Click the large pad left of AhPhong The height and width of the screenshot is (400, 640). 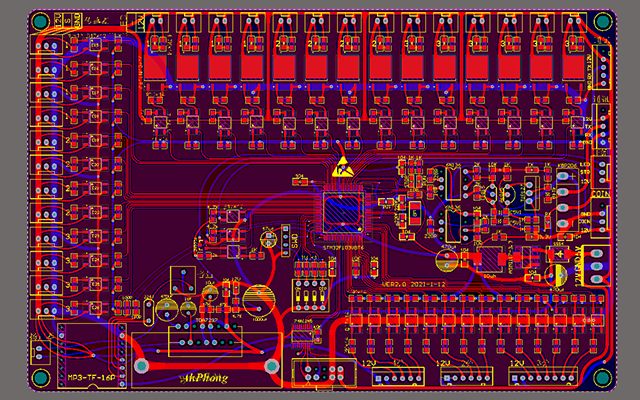click(x=141, y=366)
